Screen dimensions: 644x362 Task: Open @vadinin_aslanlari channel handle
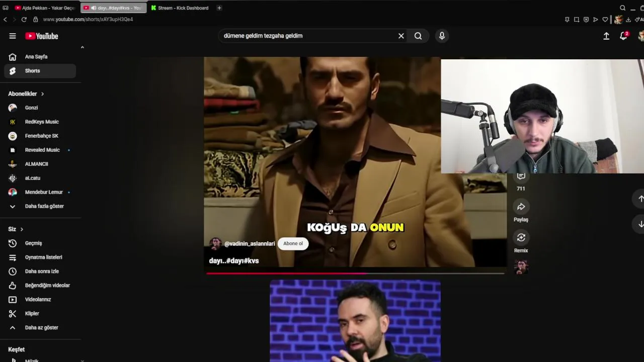tap(250, 244)
